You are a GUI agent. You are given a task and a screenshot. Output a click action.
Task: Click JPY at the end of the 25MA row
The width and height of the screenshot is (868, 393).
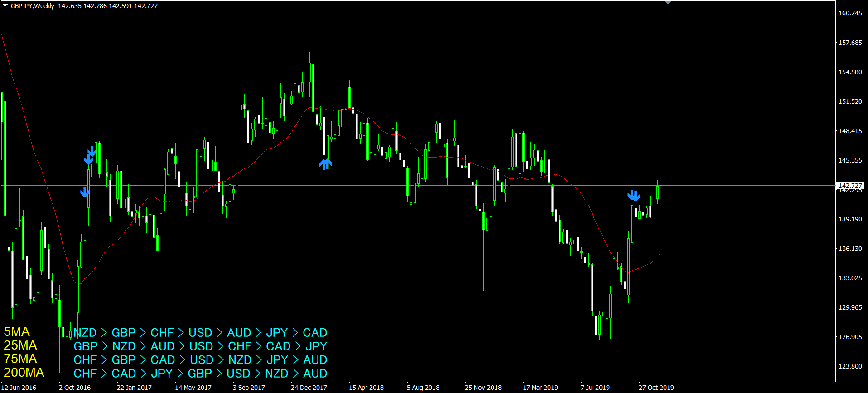tap(316, 346)
